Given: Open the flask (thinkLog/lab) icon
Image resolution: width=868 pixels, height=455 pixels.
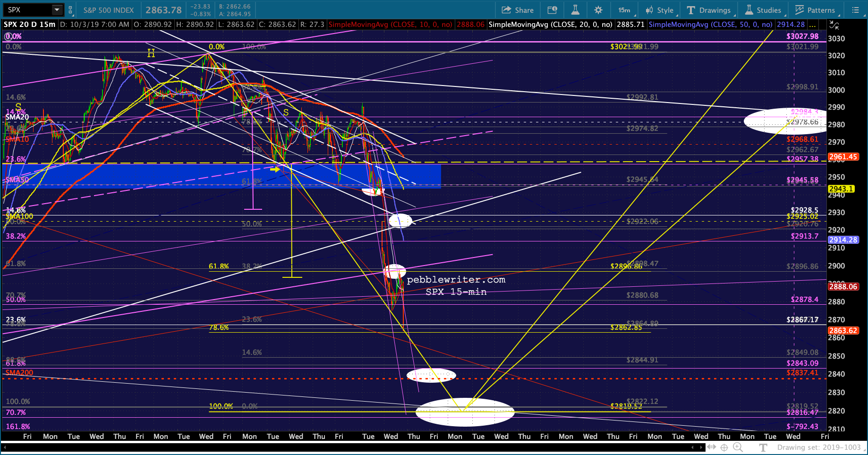Looking at the screenshot, I should [x=575, y=10].
